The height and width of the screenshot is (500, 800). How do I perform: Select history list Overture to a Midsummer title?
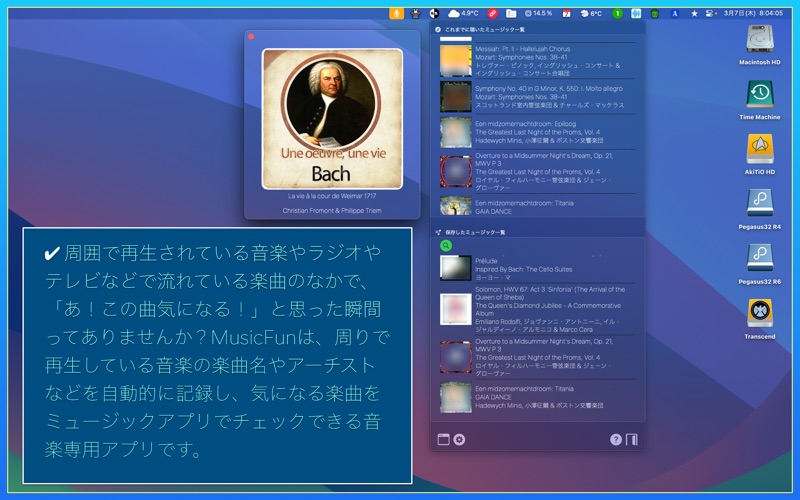point(544,160)
